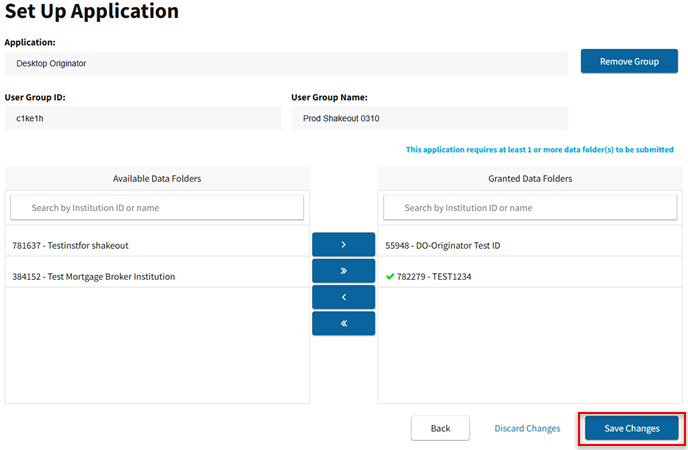Revoke all folders with double left arrow
This screenshot has width=688, height=450.
tap(344, 323)
